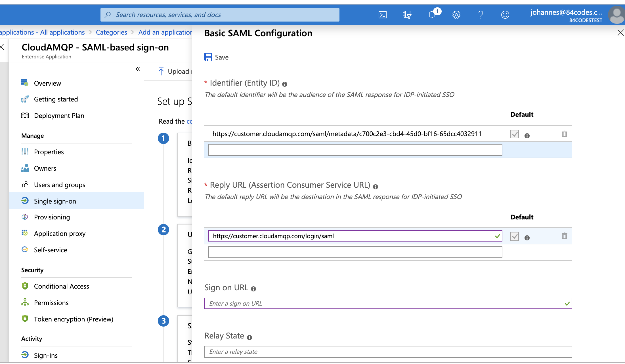This screenshot has width=625, height=364.
Task: Go to Categories breadcrumb link
Action: coord(112,32)
